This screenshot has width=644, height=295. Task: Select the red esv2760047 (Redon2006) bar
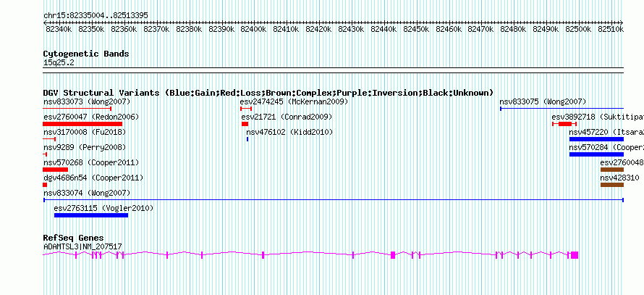point(82,124)
